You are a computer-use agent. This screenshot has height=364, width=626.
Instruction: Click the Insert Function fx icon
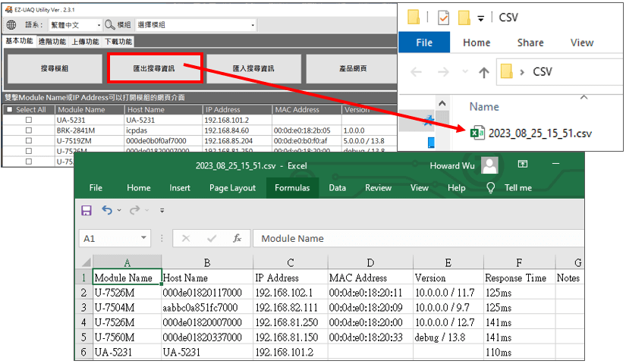(238, 239)
